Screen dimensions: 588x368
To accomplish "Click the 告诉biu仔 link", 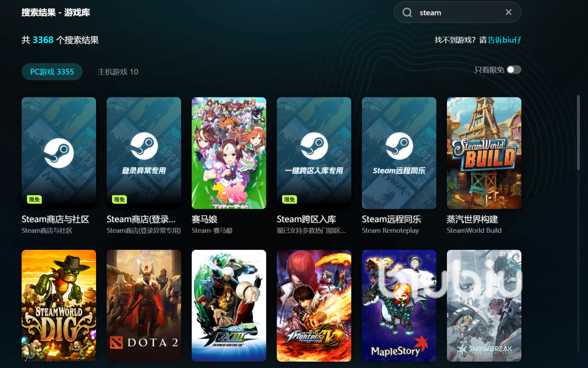I will click(504, 40).
